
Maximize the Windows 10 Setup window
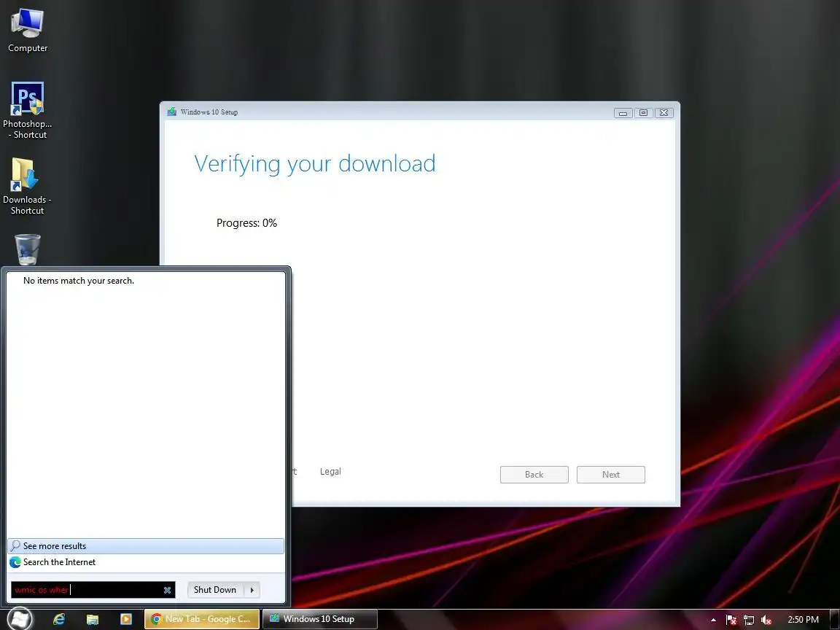(643, 112)
